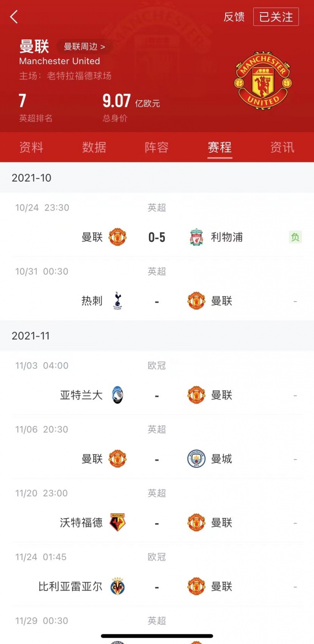
Task: Tap the large Manchester United crest
Action: [x=263, y=81]
